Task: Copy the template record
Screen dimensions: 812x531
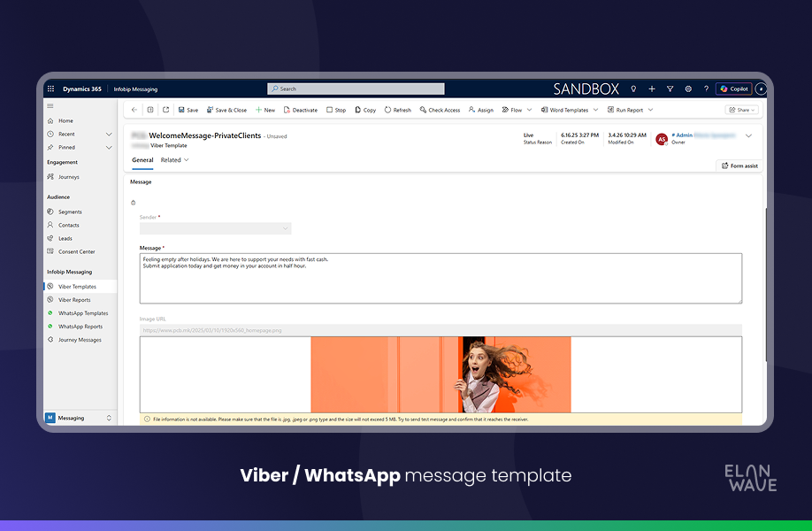Action: [x=365, y=110]
